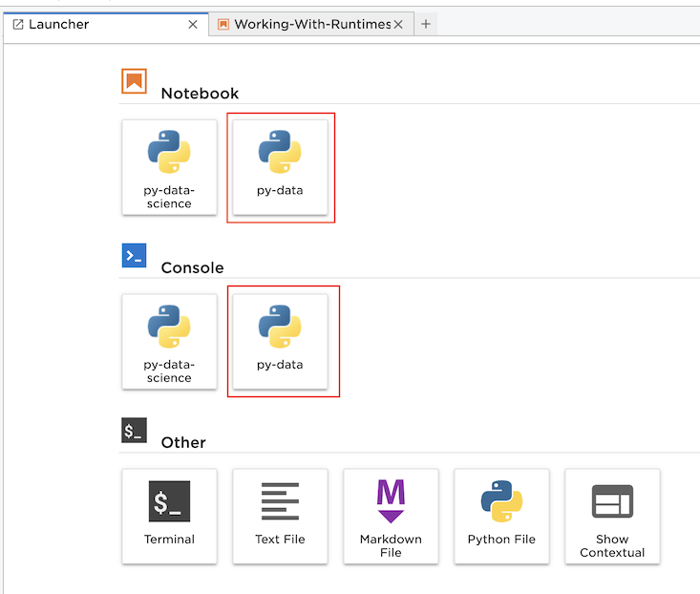This screenshot has width=700, height=594.
Task: Click the Notebook section heading
Action: pos(200,94)
